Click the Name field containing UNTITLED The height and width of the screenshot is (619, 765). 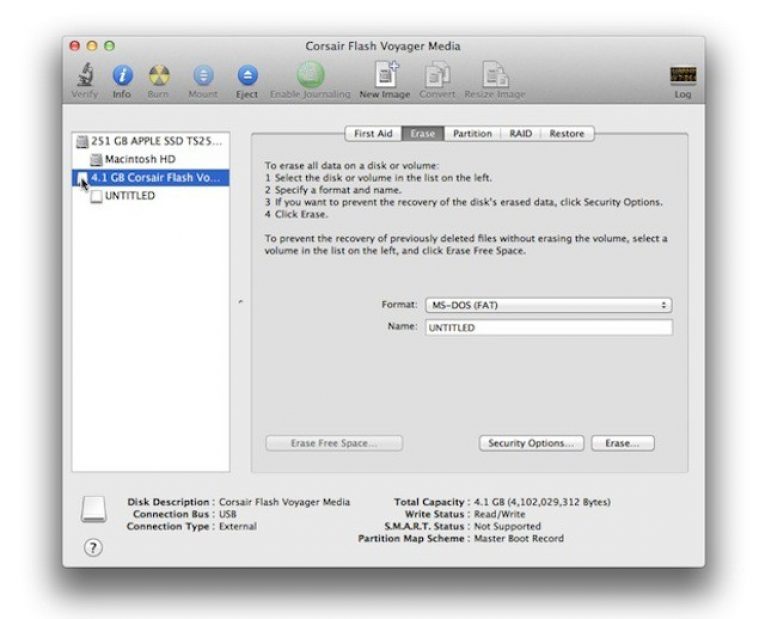(x=549, y=327)
